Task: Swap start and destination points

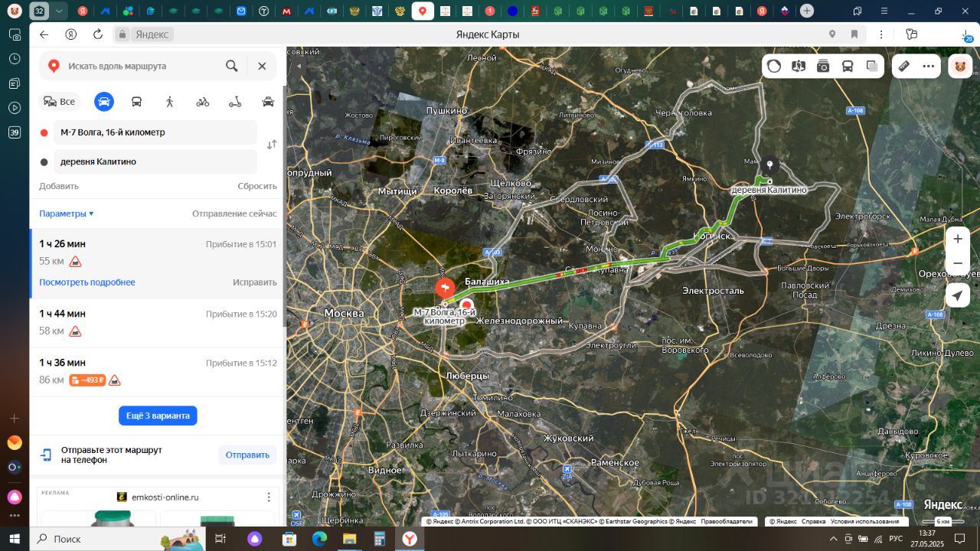Action: click(x=271, y=145)
